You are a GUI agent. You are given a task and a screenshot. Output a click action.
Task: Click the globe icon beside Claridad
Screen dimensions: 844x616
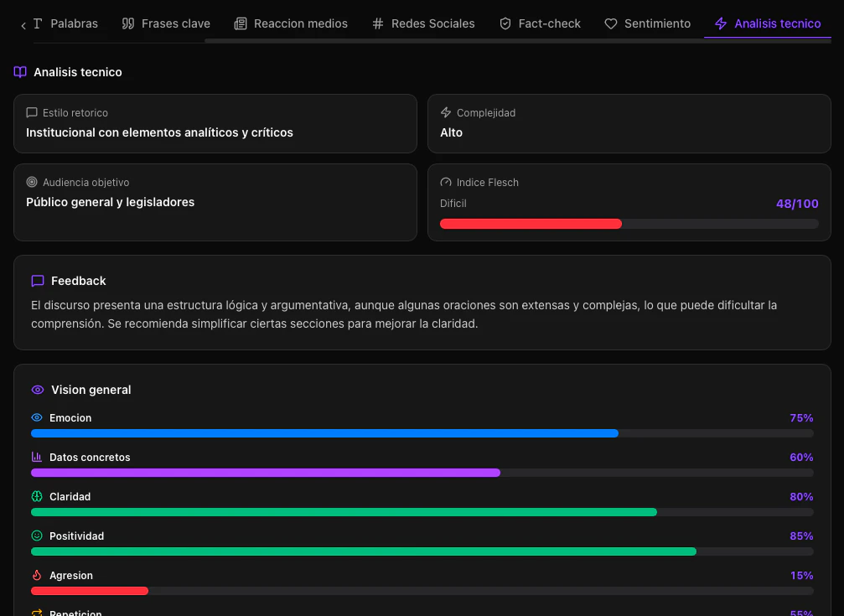pos(38,496)
